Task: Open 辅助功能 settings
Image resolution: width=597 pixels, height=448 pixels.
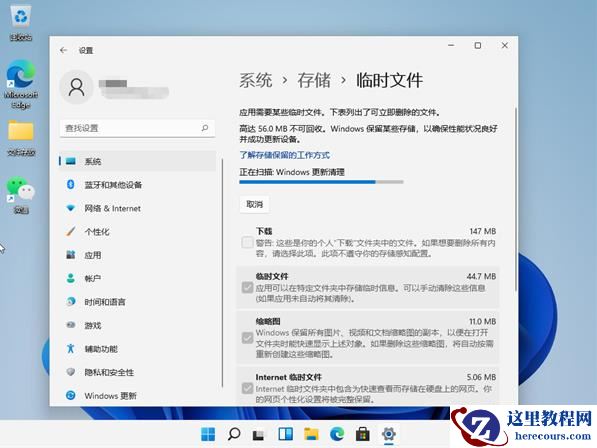Action: [x=137, y=349]
